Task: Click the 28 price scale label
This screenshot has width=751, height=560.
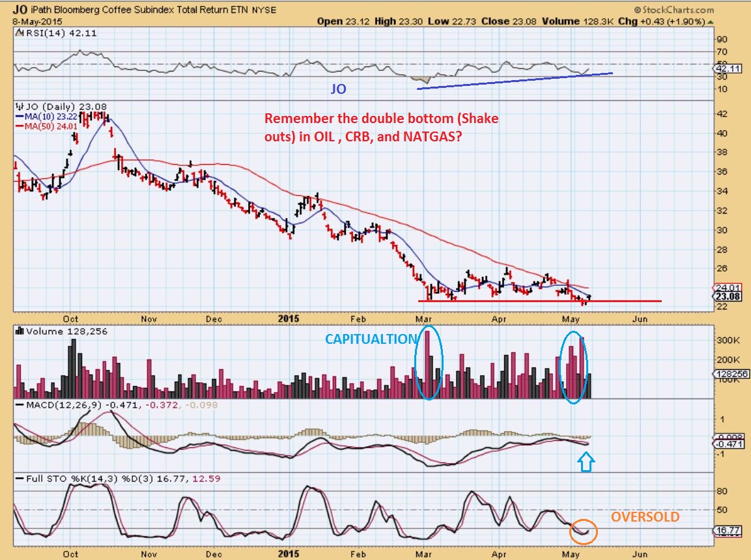Action: tap(722, 249)
